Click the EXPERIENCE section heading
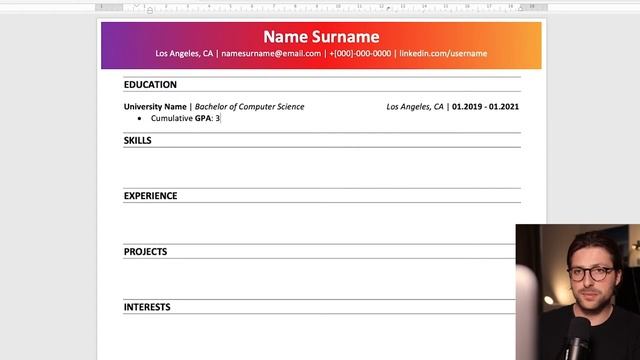The image size is (640, 360). [150, 196]
